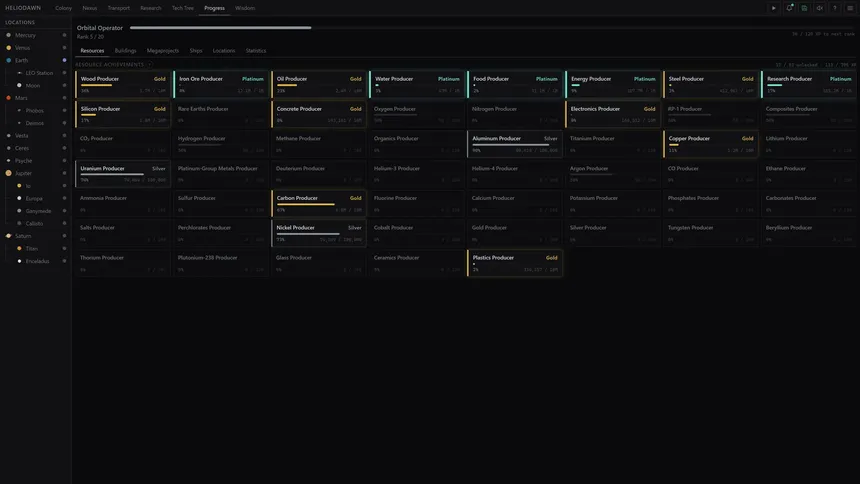Click the HELIODAWN logo
This screenshot has width=860, height=484.
[23, 8]
